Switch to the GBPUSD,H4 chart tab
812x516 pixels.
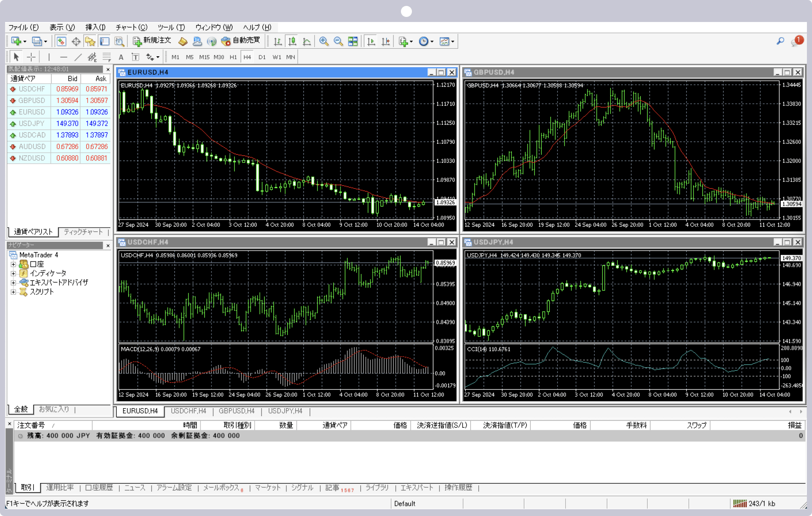point(236,411)
